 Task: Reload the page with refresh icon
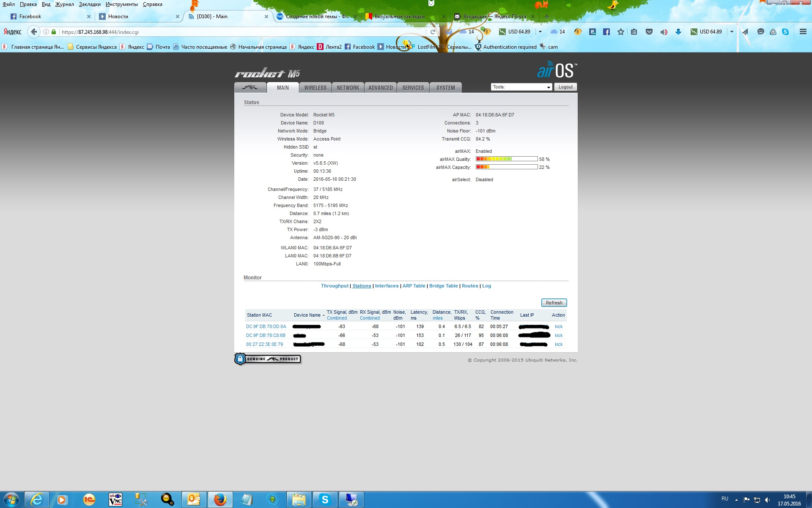click(x=433, y=32)
